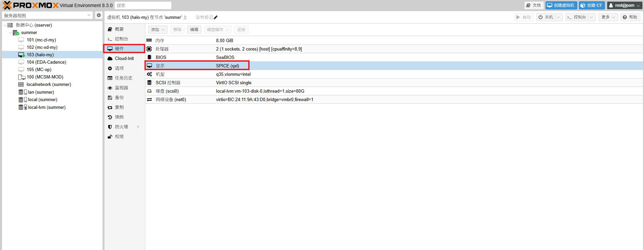This screenshot has height=250, width=644.
Task: Click the Proxmox logo
Action: pos(30,5)
